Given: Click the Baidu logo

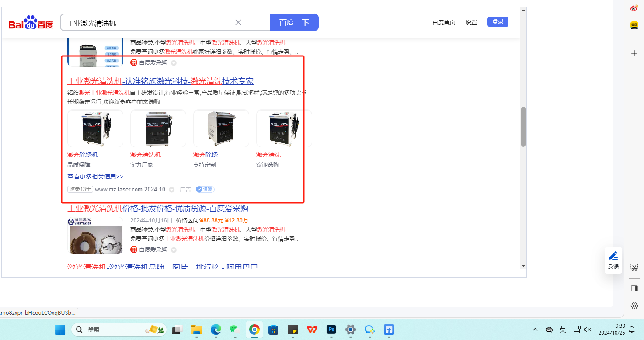Looking at the screenshot, I should (x=31, y=23).
